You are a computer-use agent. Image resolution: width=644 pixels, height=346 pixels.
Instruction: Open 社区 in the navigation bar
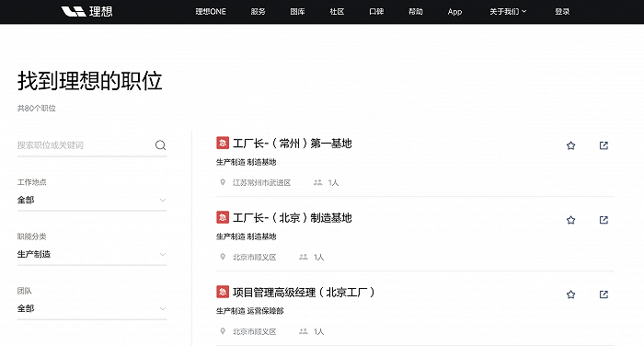pyautogui.click(x=337, y=12)
